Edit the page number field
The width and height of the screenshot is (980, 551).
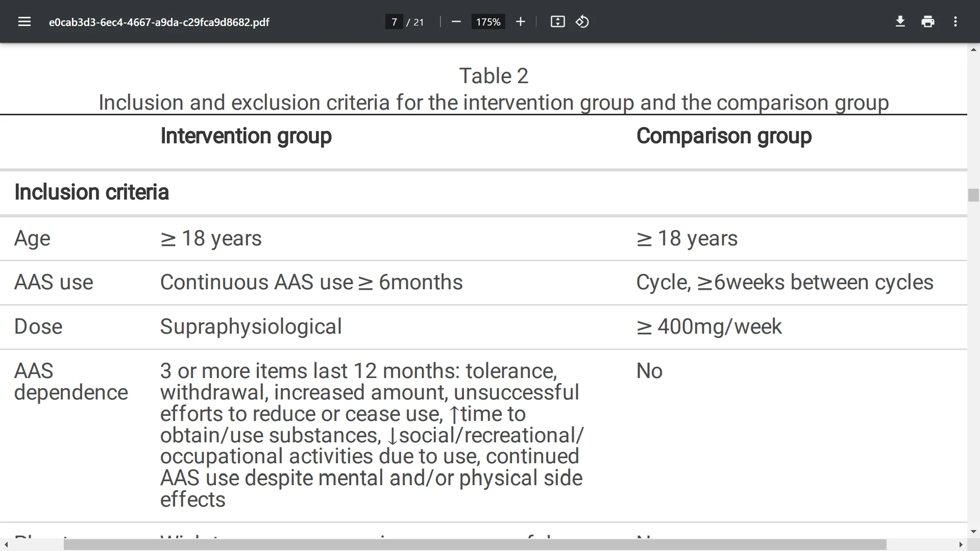394,22
